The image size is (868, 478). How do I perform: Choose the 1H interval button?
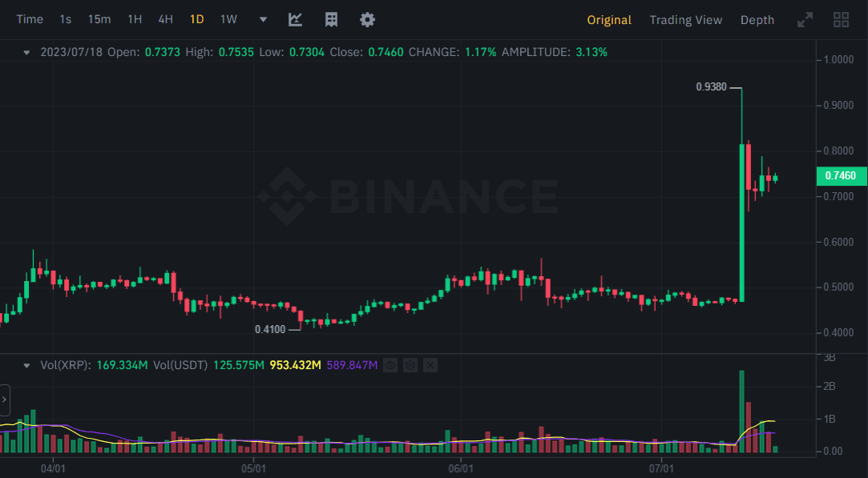coord(135,19)
